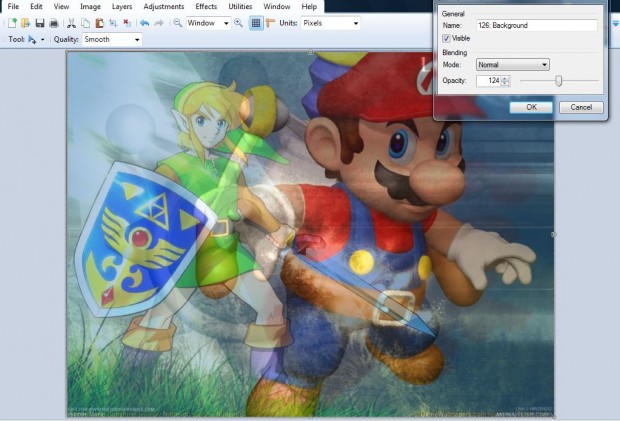Viewport: 620px width, 421px height.
Task: Open the Help menu
Action: click(309, 7)
